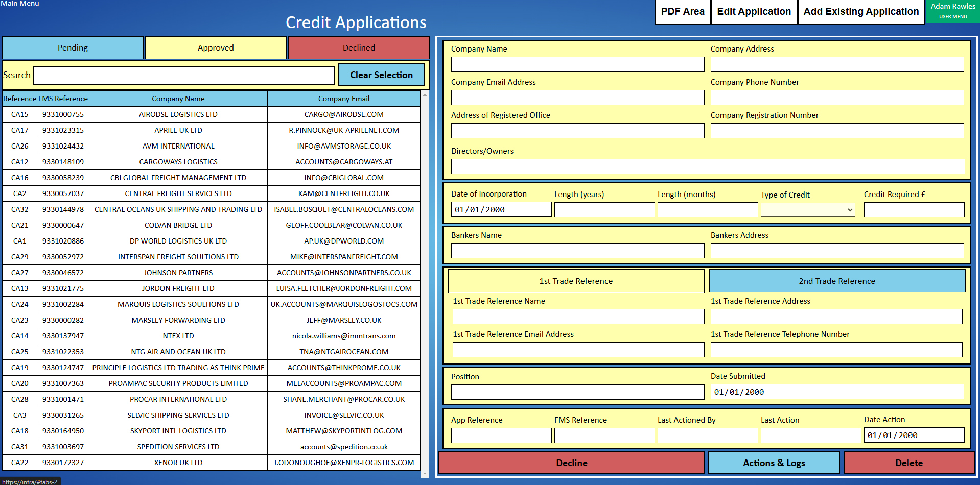Click inside the Search field

(183, 75)
